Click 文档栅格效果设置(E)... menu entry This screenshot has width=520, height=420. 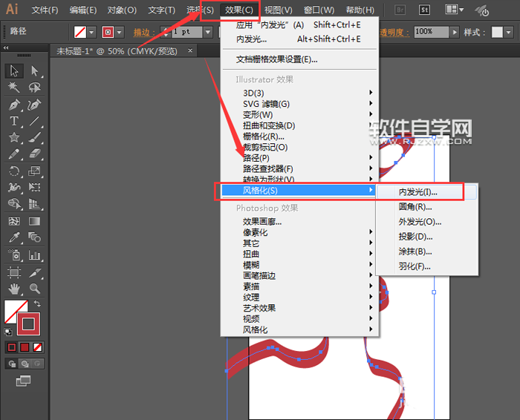276,59
